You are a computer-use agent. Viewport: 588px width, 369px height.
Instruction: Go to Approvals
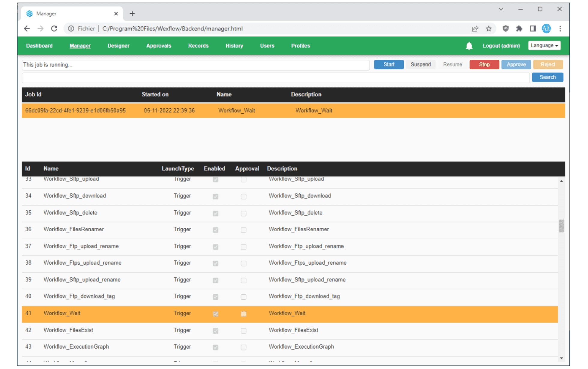coord(159,46)
